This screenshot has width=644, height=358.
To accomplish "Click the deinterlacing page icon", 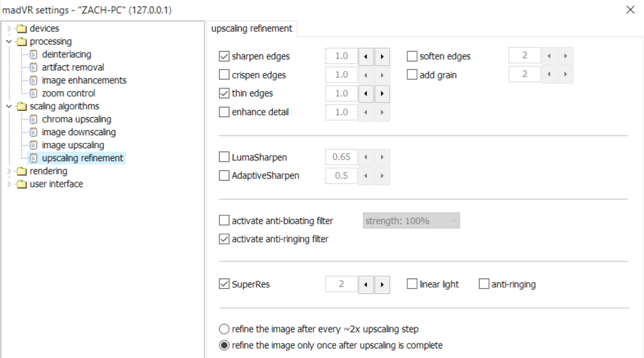I will click(x=33, y=55).
